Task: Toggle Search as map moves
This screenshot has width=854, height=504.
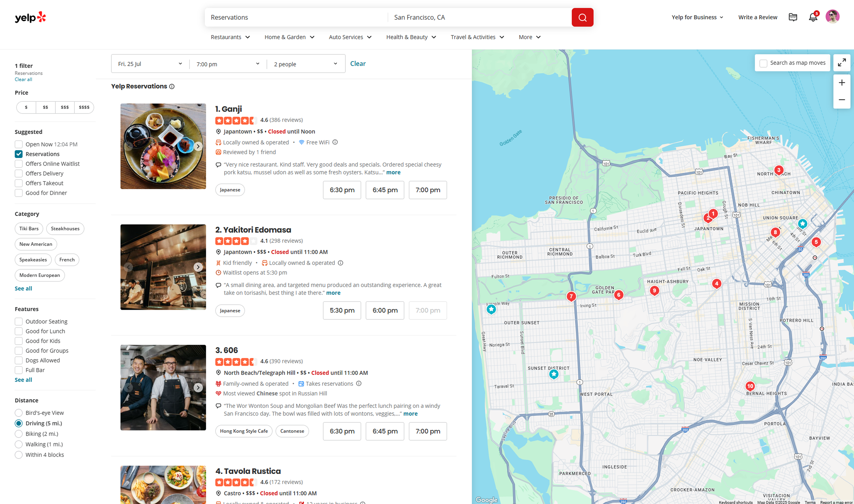Action: pyautogui.click(x=763, y=63)
